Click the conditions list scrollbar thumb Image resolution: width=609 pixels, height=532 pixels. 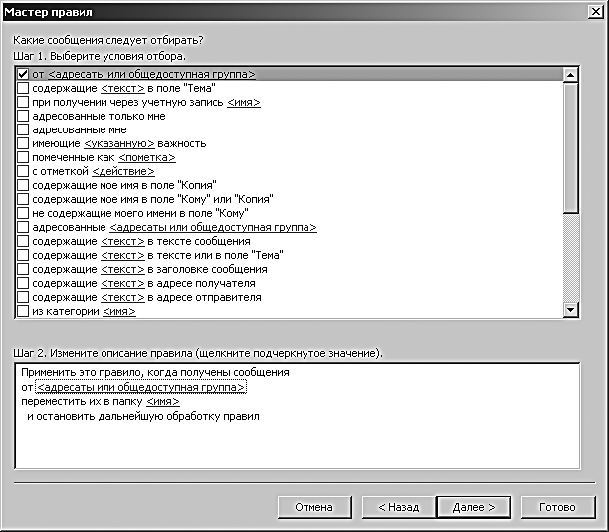[570, 148]
